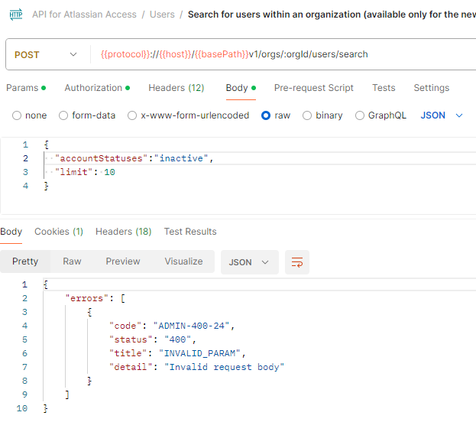Screen dimensions: 476x448
Task: Open the response JSON format dropdown
Action: pos(249,262)
